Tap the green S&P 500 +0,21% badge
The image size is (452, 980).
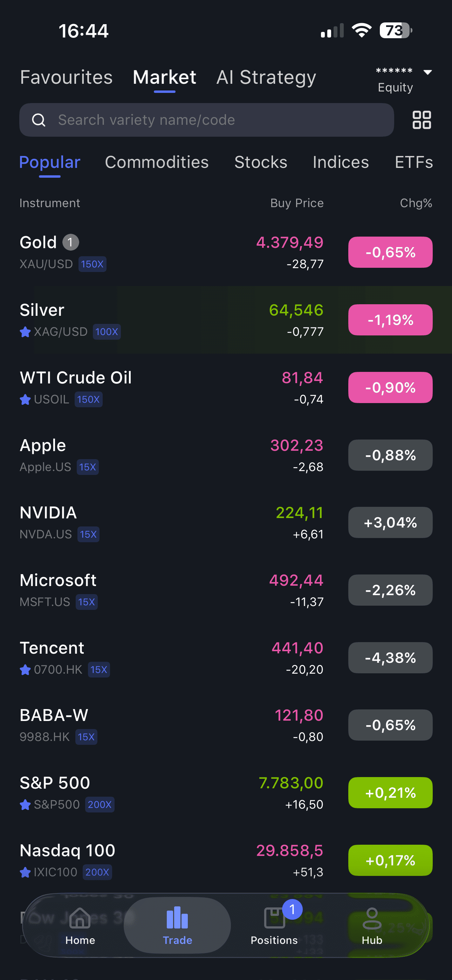390,792
